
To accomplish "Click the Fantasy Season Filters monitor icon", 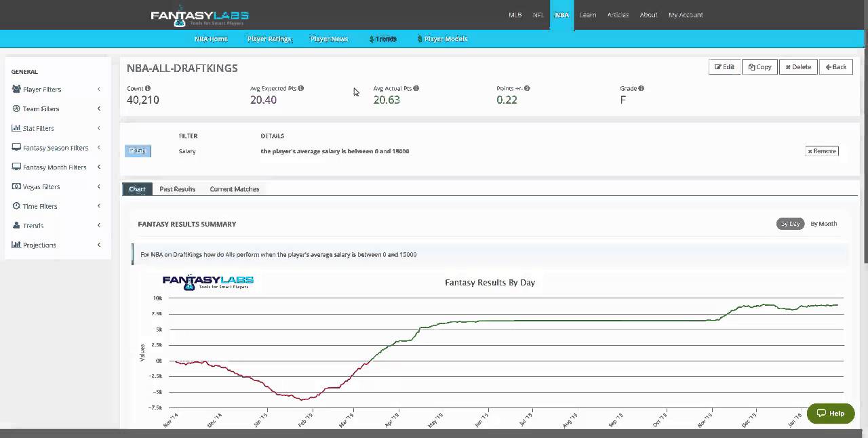I will (16, 147).
